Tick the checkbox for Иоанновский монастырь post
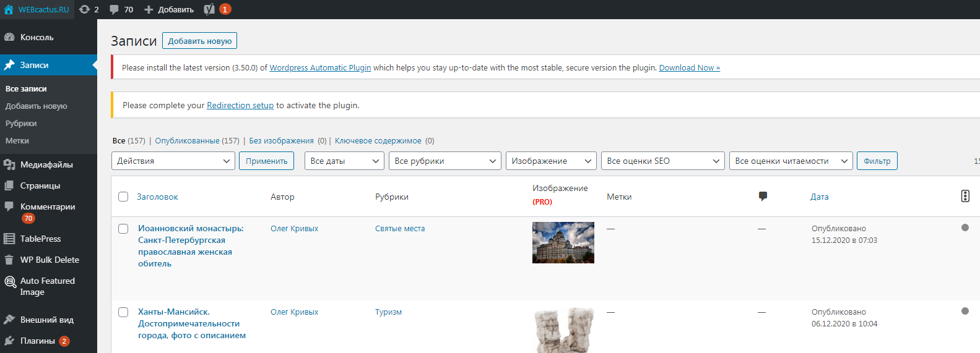 (123, 229)
